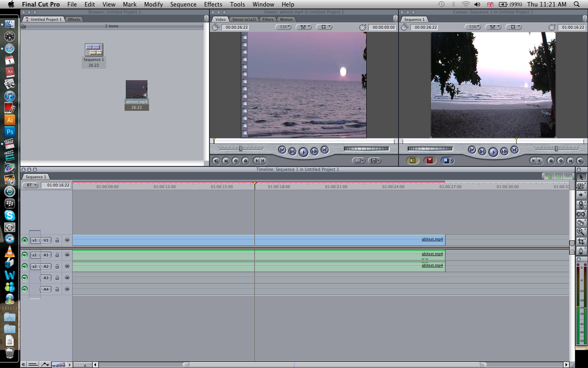The height and width of the screenshot is (368, 588).
Task: Select the Slip tool
Action: (x=581, y=214)
